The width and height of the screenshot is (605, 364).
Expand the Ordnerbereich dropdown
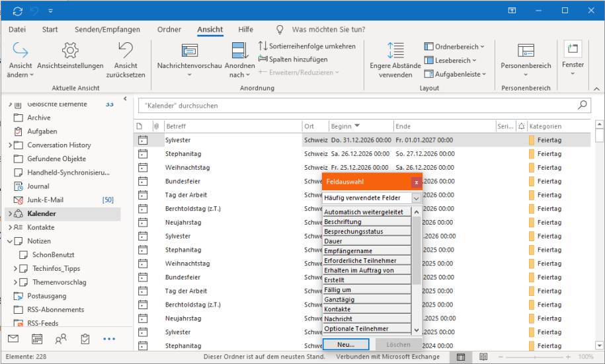455,47
